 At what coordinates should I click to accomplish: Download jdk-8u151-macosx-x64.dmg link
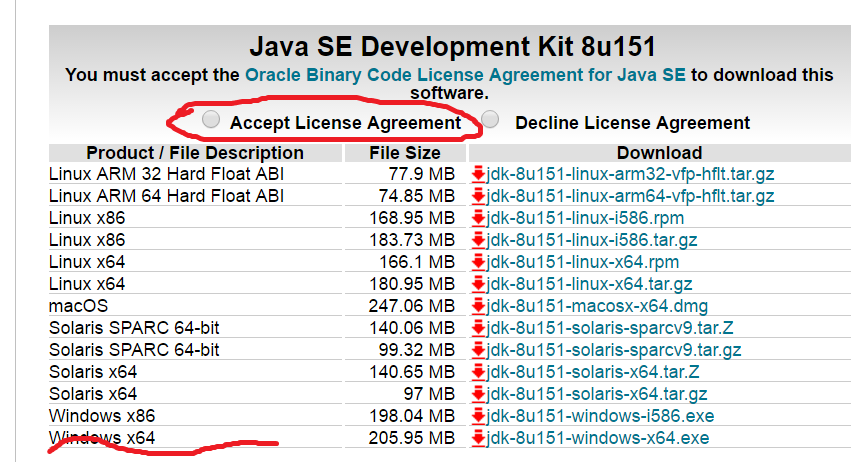[x=597, y=306]
